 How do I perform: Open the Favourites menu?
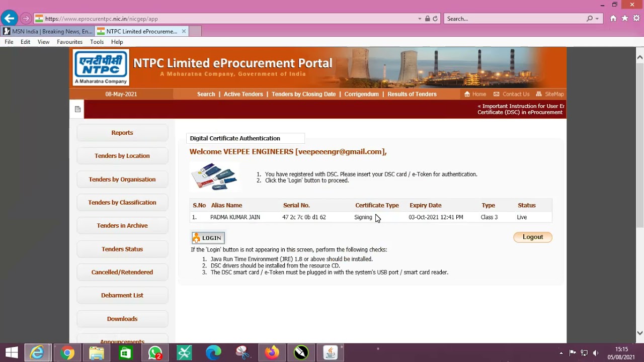point(69,42)
